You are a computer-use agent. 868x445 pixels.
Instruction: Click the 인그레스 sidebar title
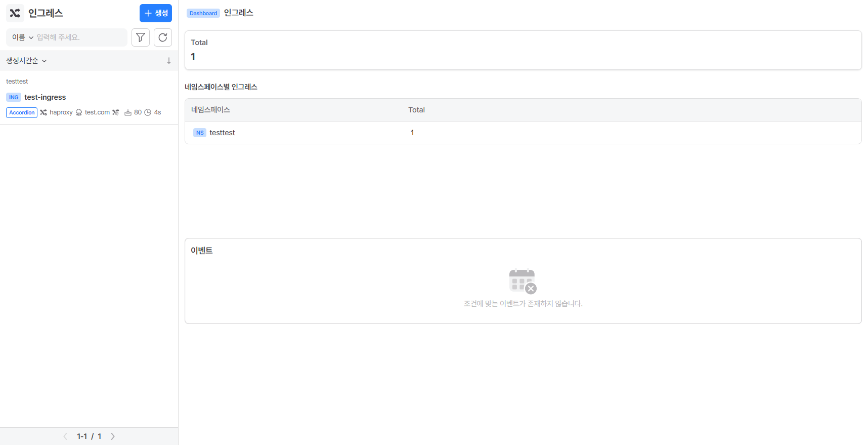click(x=46, y=13)
